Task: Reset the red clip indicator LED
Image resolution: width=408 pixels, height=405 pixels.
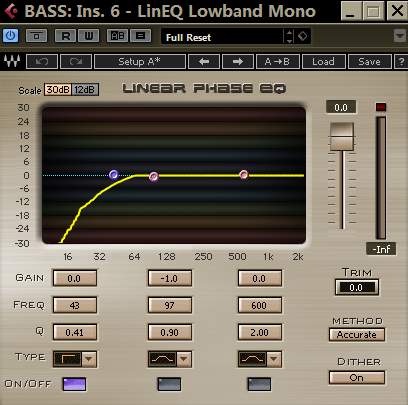Action: tap(381, 107)
